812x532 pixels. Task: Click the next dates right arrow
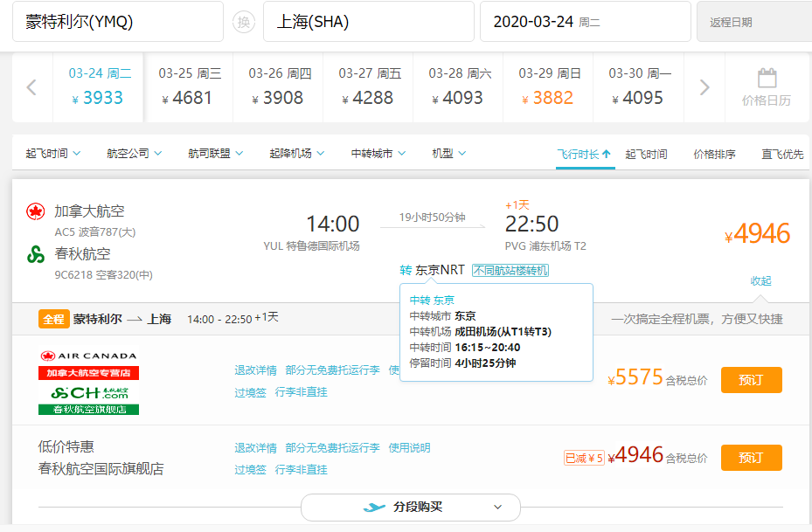704,87
